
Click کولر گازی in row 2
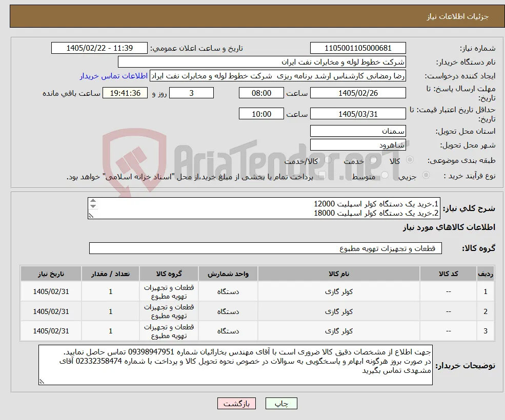[x=339, y=311]
